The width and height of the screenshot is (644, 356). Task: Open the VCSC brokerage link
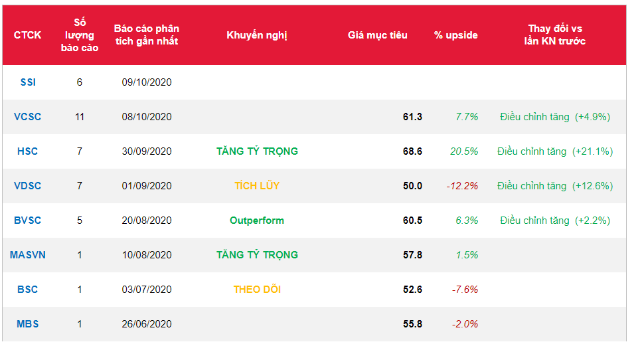point(28,117)
